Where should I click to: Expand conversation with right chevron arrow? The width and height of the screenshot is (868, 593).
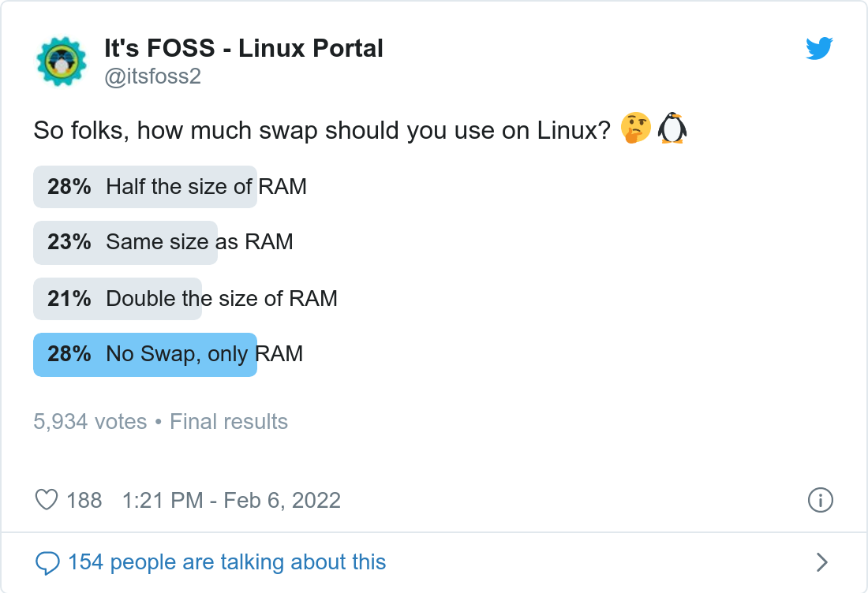(x=821, y=562)
